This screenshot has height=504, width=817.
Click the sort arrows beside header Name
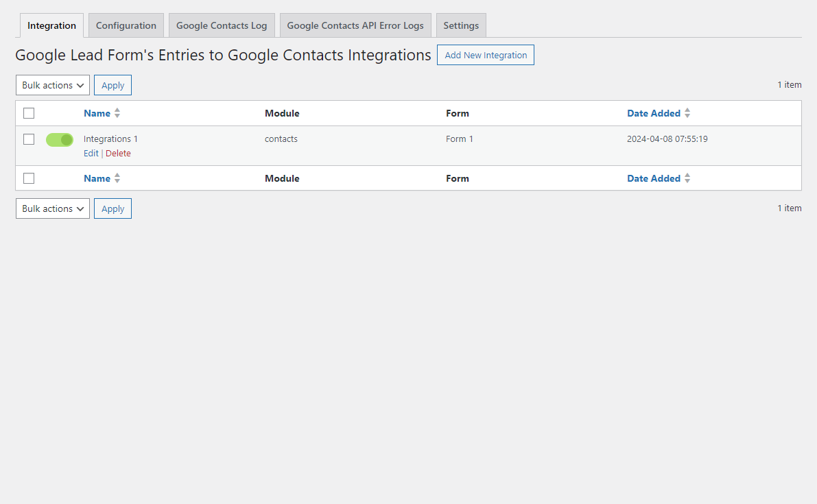[117, 113]
